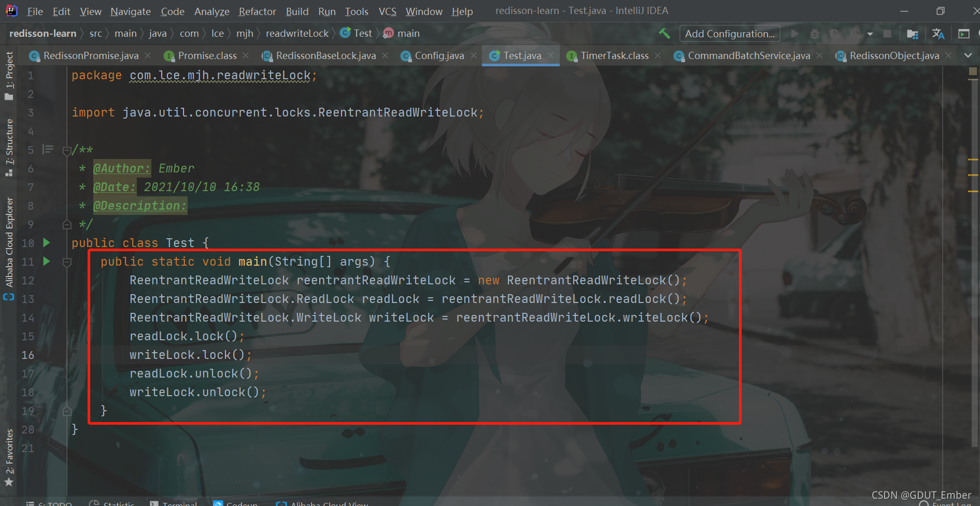Close the RedissonBaseLock.java tab

pyautogui.click(x=385, y=55)
